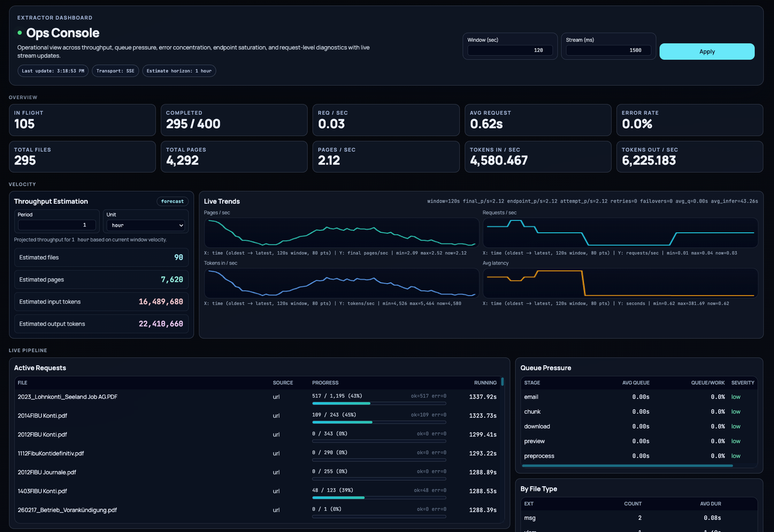The image size is (774, 532).
Task: Click the FILE column header in Active Requests
Action: tap(22, 383)
